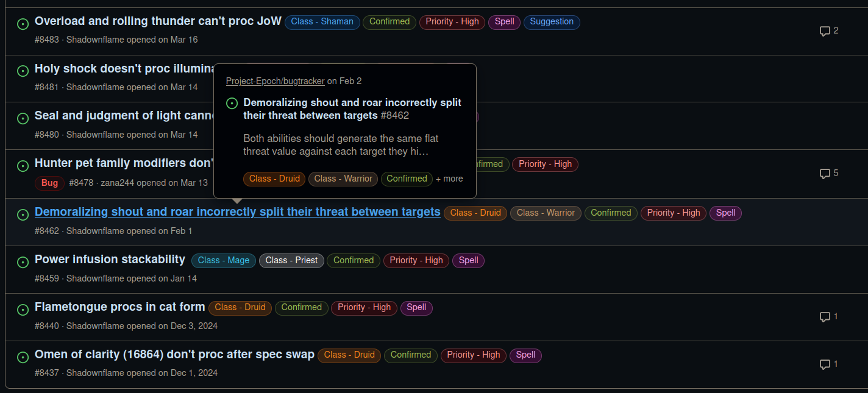This screenshot has height=393, width=868.
Task: Open Demoralizing shout and roar issue in list
Action: pyautogui.click(x=237, y=212)
